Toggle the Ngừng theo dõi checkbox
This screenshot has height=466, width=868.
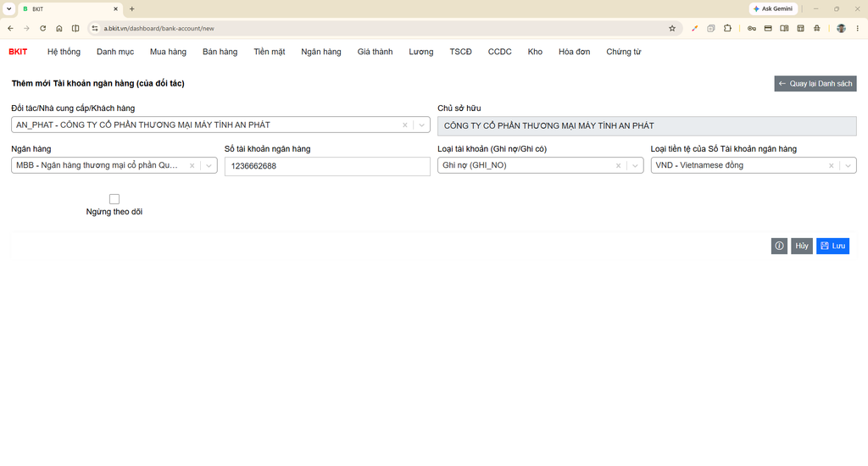(114, 199)
